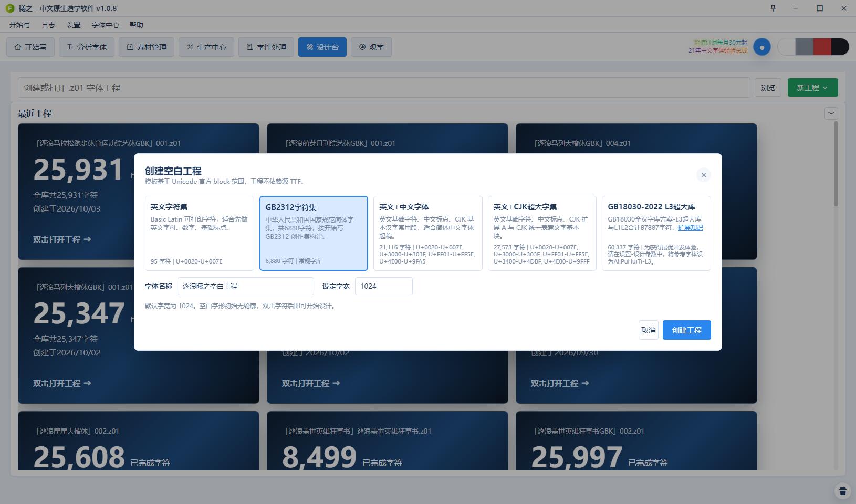The image size is (856, 504).
Task: Click the 取消 button
Action: tap(649, 330)
